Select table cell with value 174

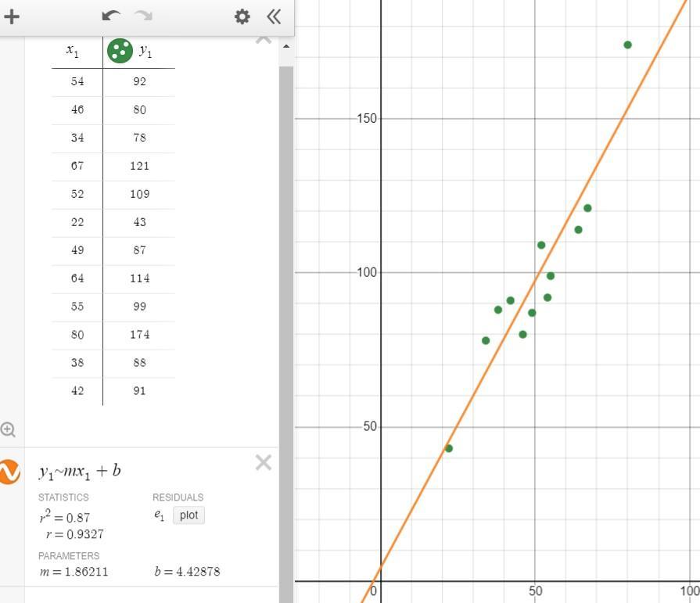coord(139,334)
